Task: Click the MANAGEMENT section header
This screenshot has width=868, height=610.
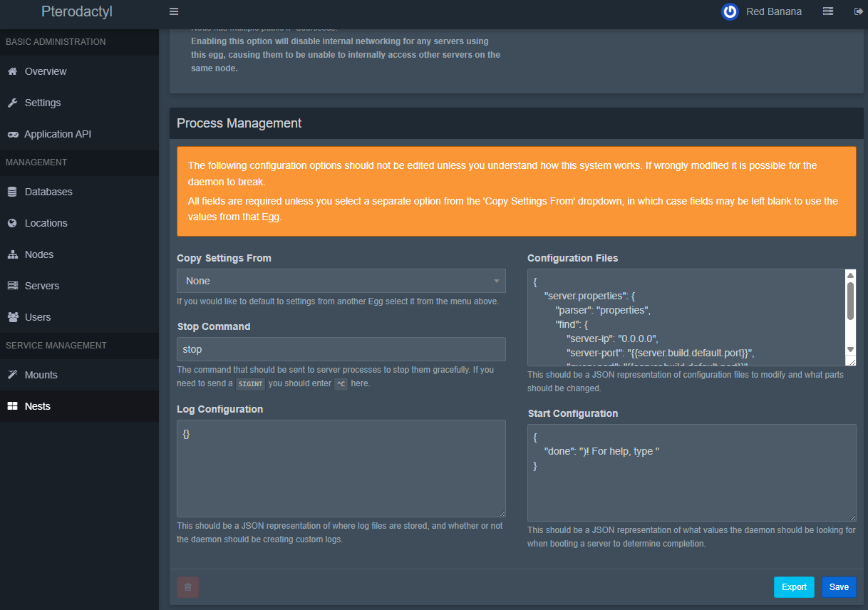Action: [36, 162]
